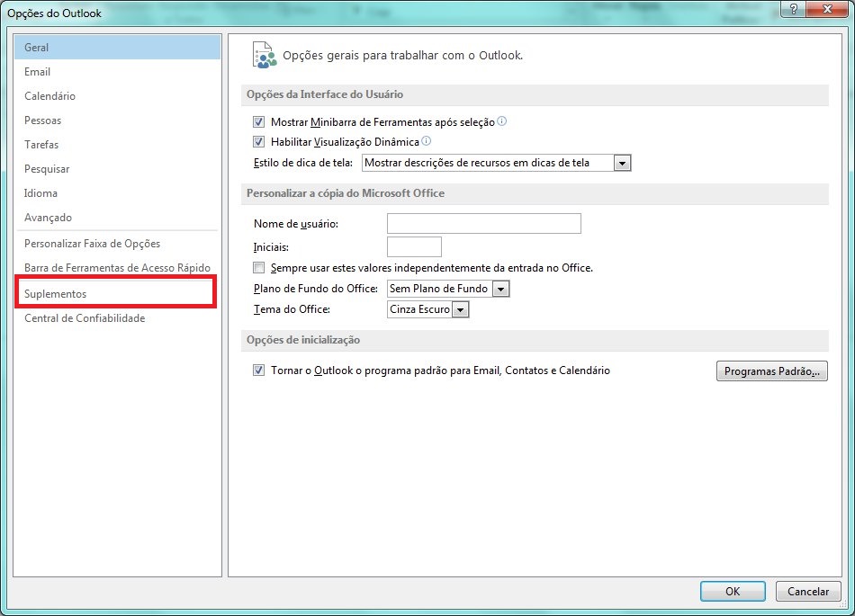Click the Opções gerais do Outlook header icon

pos(263,54)
